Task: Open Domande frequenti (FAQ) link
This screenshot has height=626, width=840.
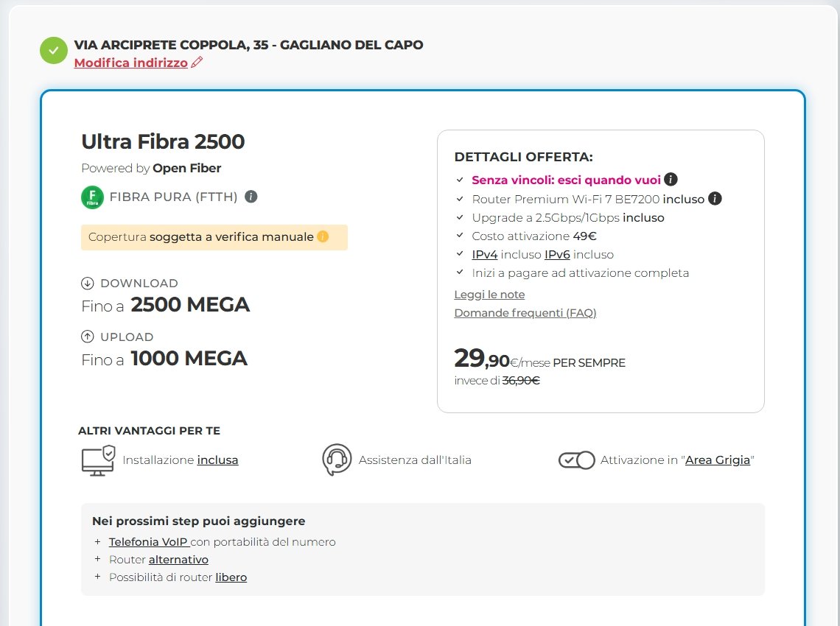Action: tap(525, 313)
